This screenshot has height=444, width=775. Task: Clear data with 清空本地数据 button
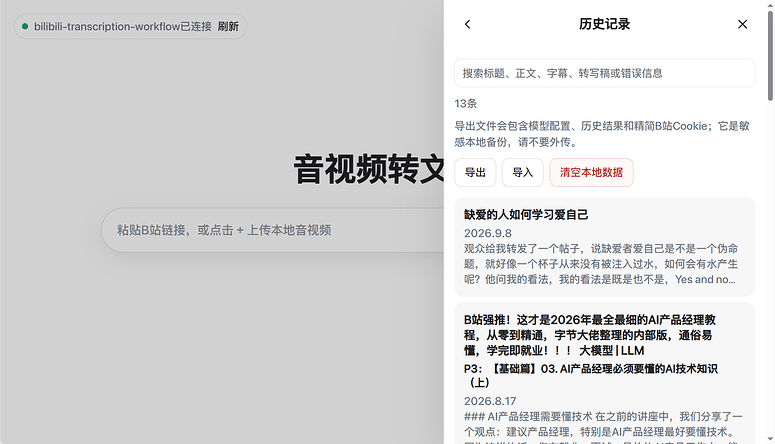point(591,173)
